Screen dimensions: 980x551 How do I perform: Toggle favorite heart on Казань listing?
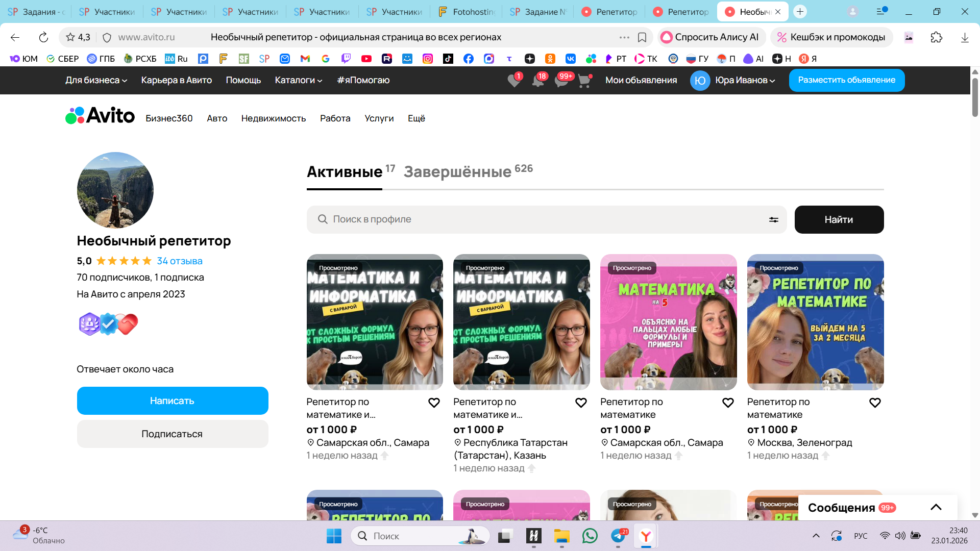coord(581,403)
